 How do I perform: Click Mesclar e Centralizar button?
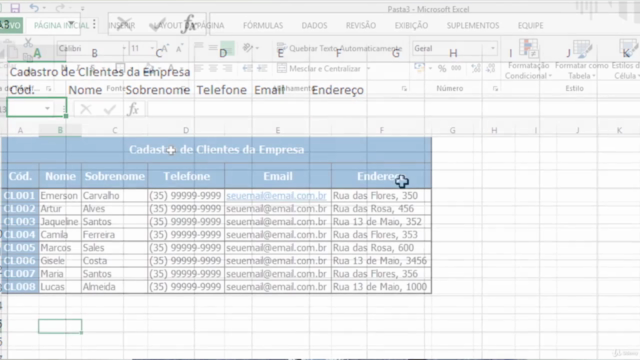click(x=319, y=69)
